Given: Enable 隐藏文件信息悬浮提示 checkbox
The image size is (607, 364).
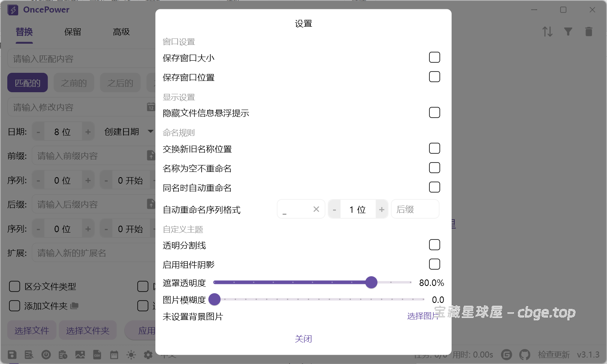Looking at the screenshot, I should tap(435, 112).
